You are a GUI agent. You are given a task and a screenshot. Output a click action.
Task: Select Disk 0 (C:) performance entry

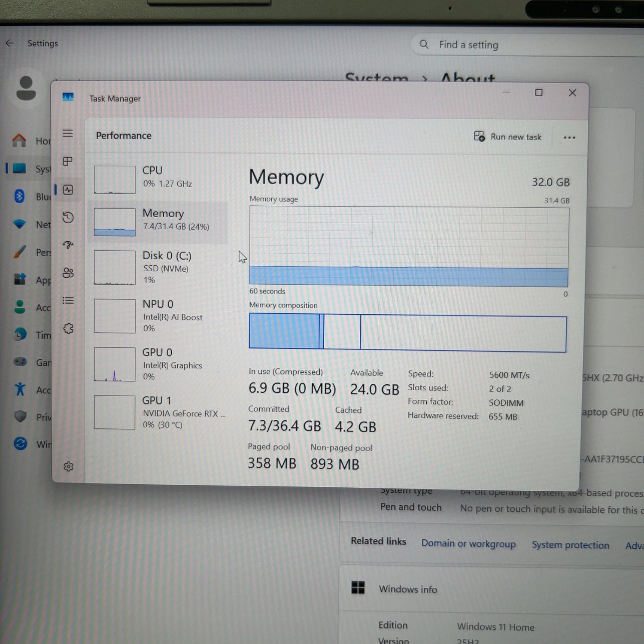(158, 267)
